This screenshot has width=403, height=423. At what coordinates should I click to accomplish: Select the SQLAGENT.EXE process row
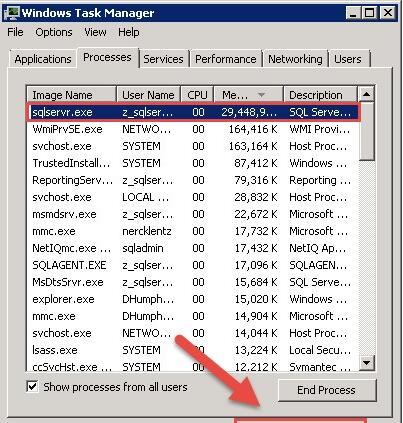click(x=193, y=265)
